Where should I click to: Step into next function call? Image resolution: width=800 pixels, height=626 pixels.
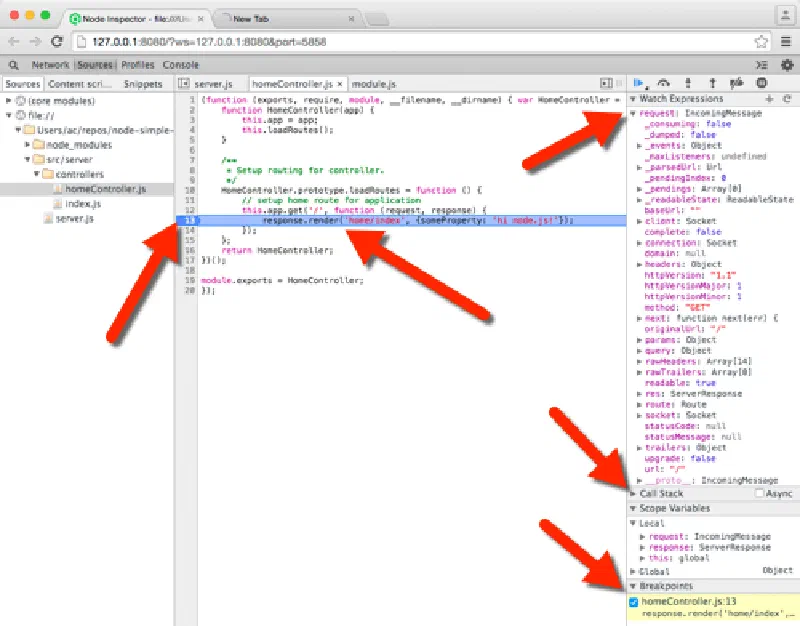(688, 83)
